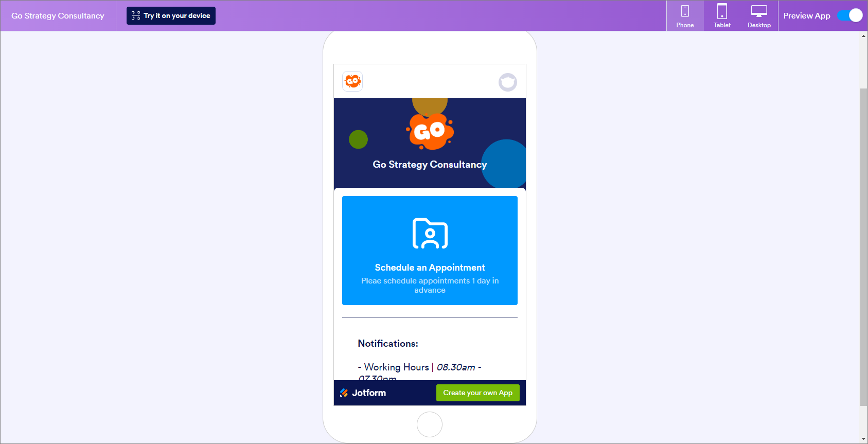The image size is (868, 444).
Task: Click the appointment folder-person icon
Action: [430, 234]
